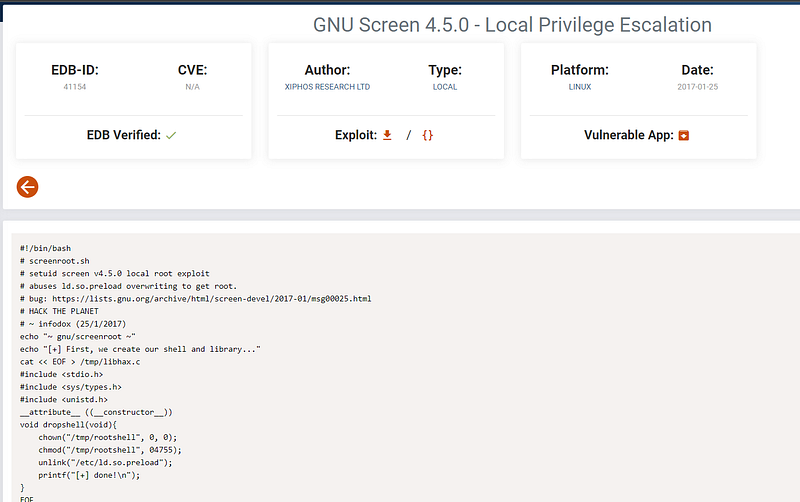
Task: Click the EDB-ID: label
Action: click(74, 70)
